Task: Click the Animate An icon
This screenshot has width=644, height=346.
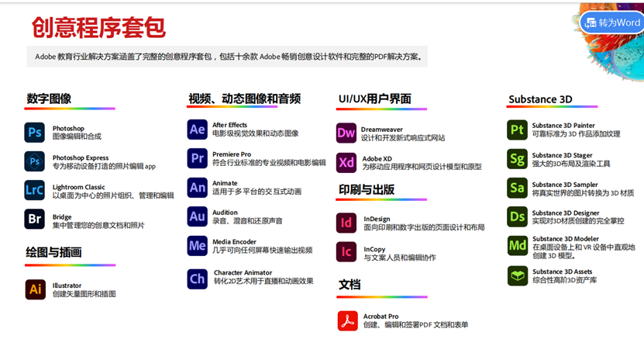Action: pos(197,188)
